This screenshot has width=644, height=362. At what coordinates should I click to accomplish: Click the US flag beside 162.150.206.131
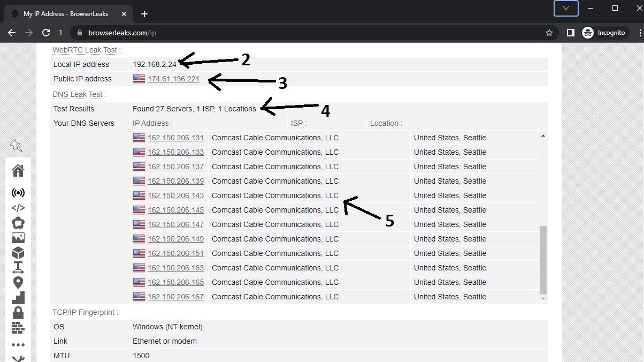[139, 138]
